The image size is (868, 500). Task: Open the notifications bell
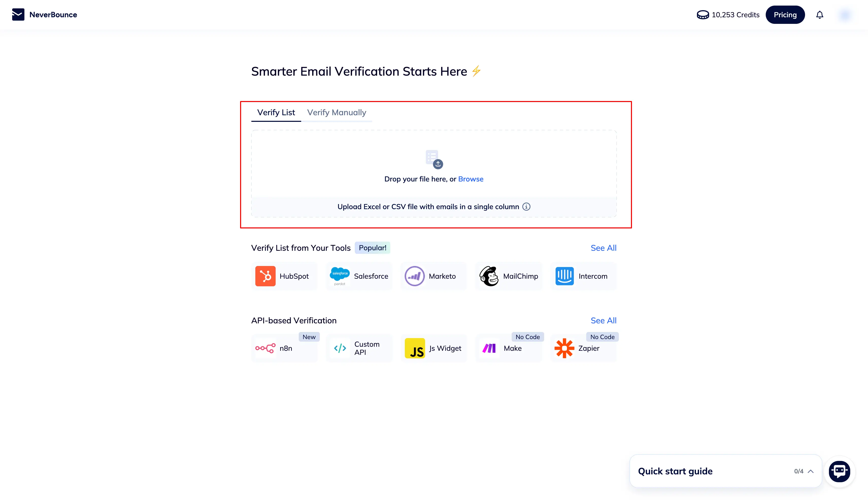[x=820, y=15]
